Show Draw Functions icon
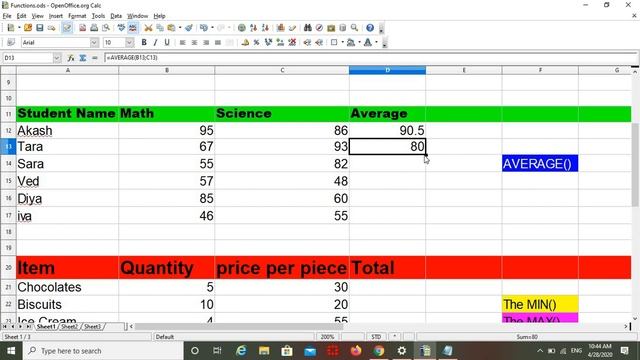Viewport: 640px width, 360px height. pyautogui.click(x=292, y=28)
